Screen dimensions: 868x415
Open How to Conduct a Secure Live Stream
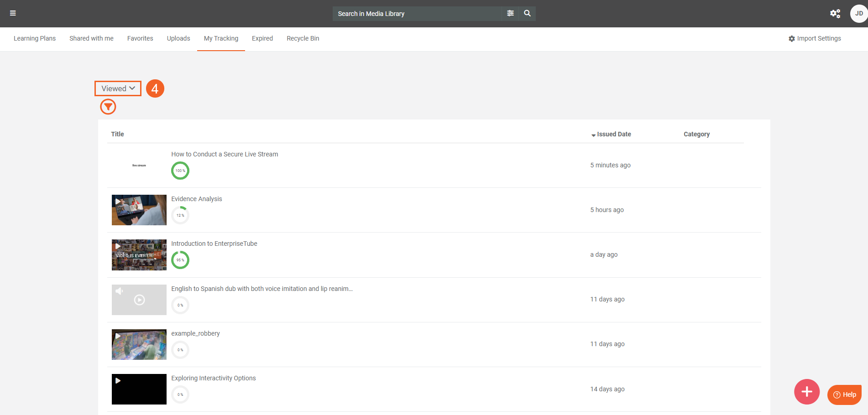point(225,154)
